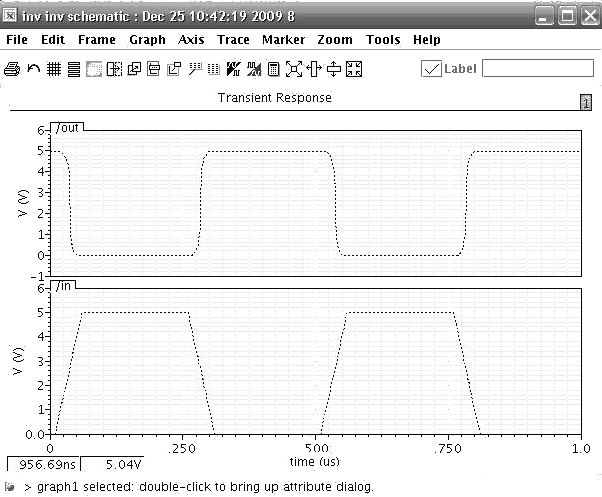This screenshot has width=602, height=497.
Task: Open the Tools menu
Action: coord(383,40)
